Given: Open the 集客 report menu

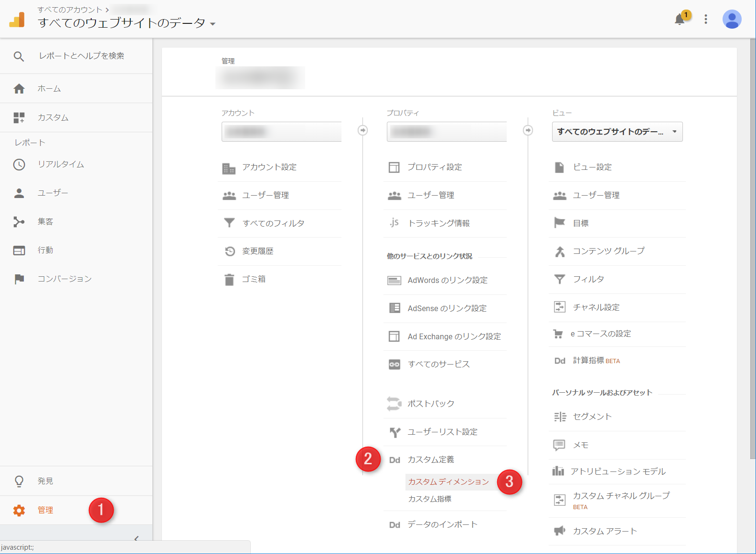Looking at the screenshot, I should tap(45, 221).
